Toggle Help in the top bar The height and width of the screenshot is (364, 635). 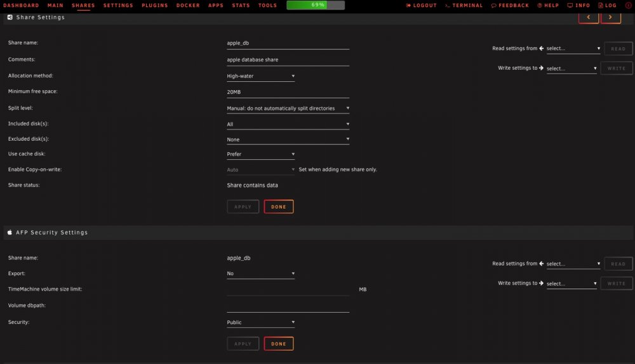548,5
